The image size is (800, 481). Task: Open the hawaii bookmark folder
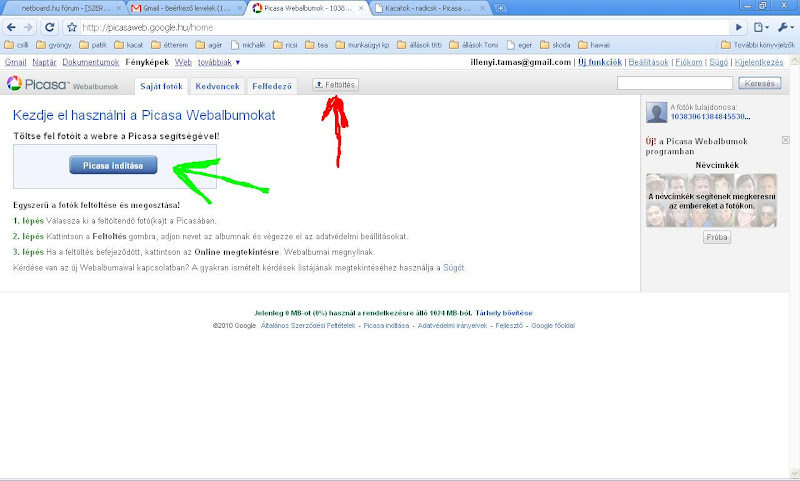coord(594,45)
